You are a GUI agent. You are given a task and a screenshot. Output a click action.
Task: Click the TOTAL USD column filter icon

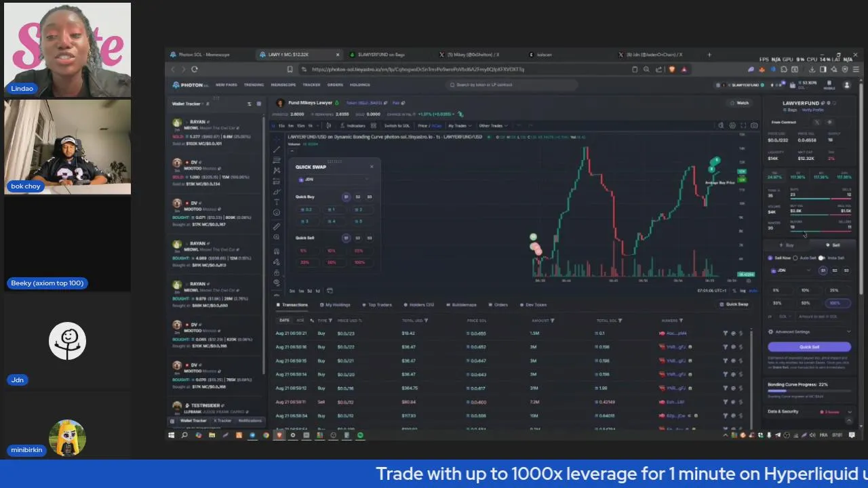(x=427, y=321)
